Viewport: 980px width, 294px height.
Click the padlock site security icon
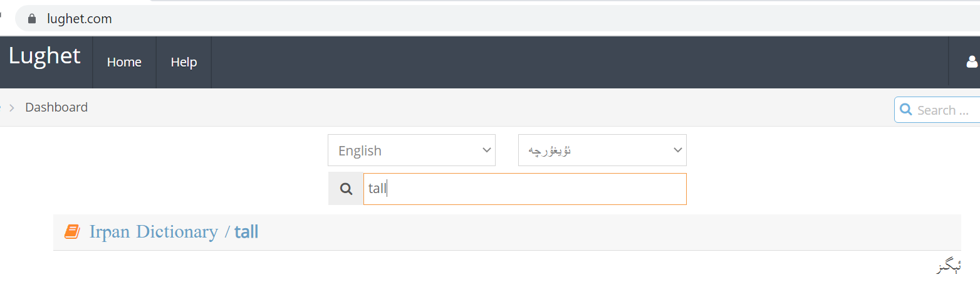pyautogui.click(x=32, y=19)
